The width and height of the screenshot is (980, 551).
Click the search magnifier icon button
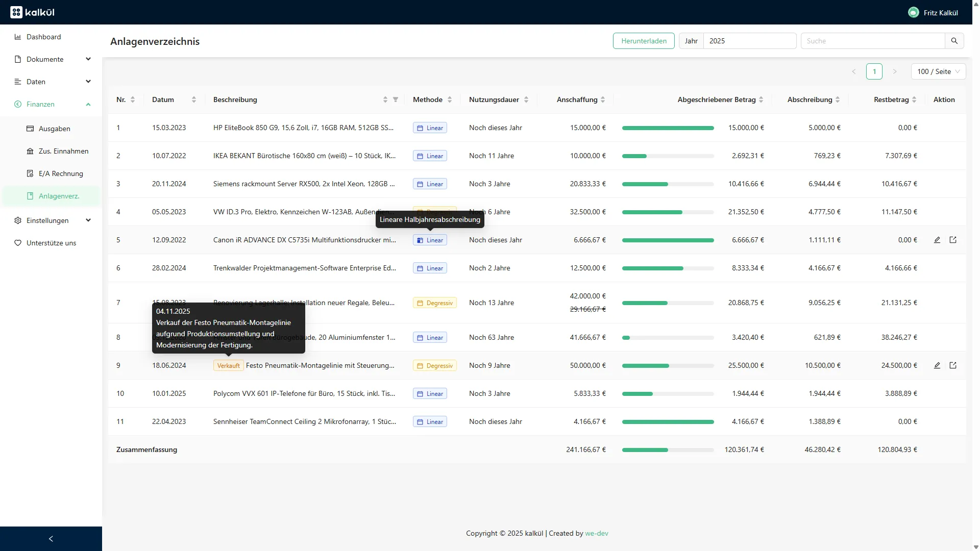click(x=954, y=41)
